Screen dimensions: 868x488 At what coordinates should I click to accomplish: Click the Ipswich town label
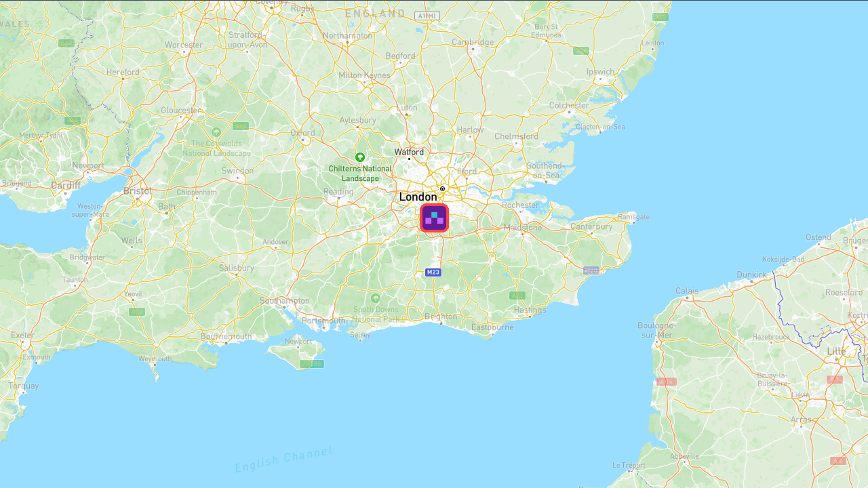[x=600, y=71]
